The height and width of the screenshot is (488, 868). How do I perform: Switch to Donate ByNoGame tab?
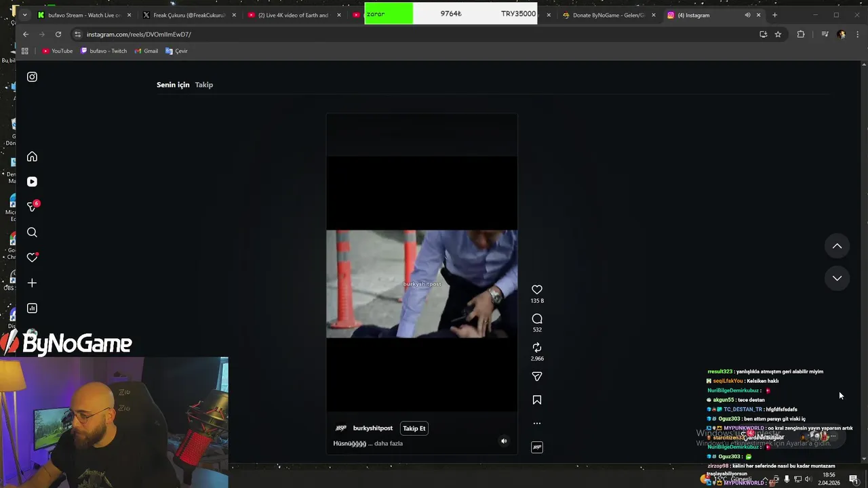click(x=608, y=15)
